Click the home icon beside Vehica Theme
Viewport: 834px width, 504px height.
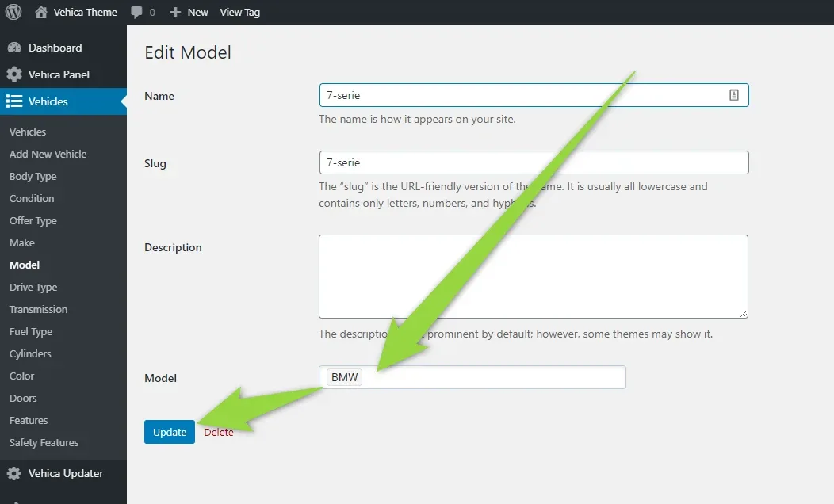pos(41,12)
